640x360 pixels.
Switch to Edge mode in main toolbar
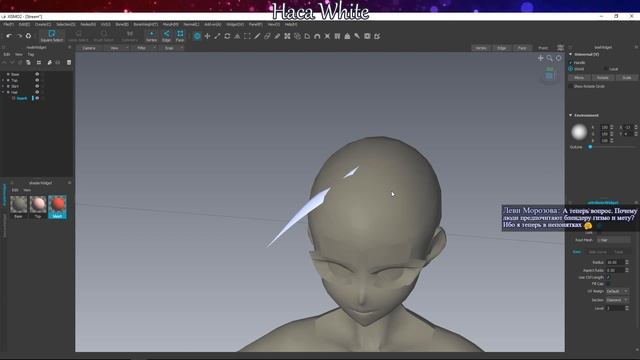pyautogui.click(x=166, y=36)
